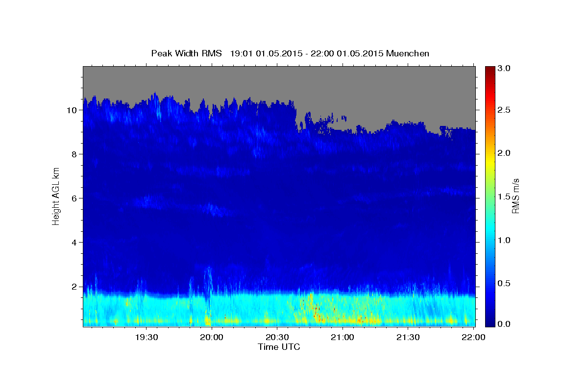Click the 21:00 time tick label
Viewport: 588px width, 392px height.
coord(342,338)
